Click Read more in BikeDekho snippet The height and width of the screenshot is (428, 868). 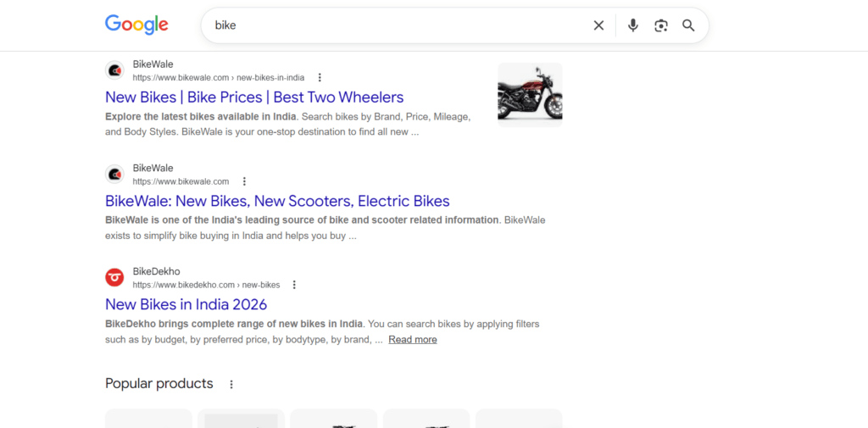[x=413, y=339]
